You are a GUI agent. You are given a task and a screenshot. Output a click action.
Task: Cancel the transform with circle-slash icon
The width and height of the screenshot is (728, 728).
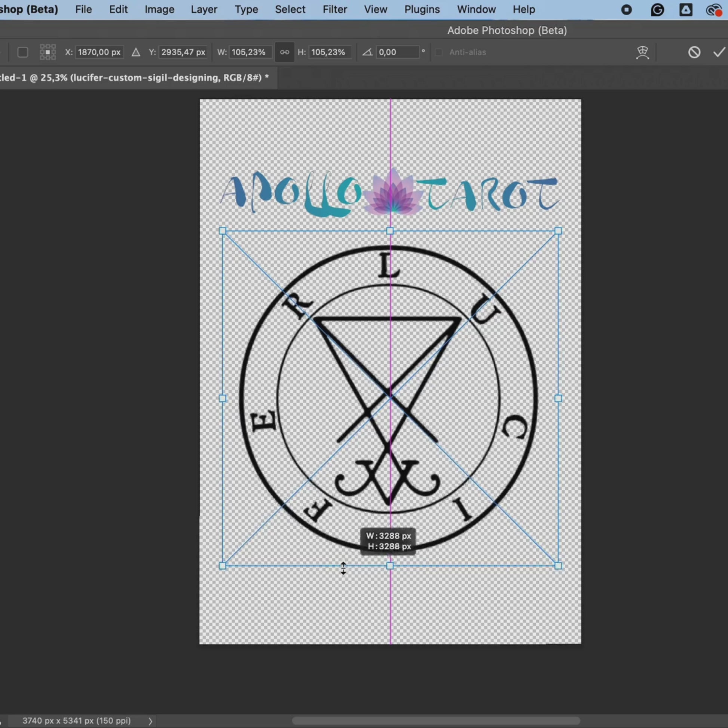coord(694,52)
